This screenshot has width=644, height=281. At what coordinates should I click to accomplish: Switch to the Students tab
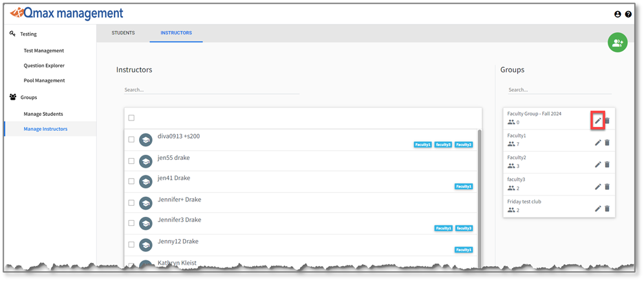[123, 33]
